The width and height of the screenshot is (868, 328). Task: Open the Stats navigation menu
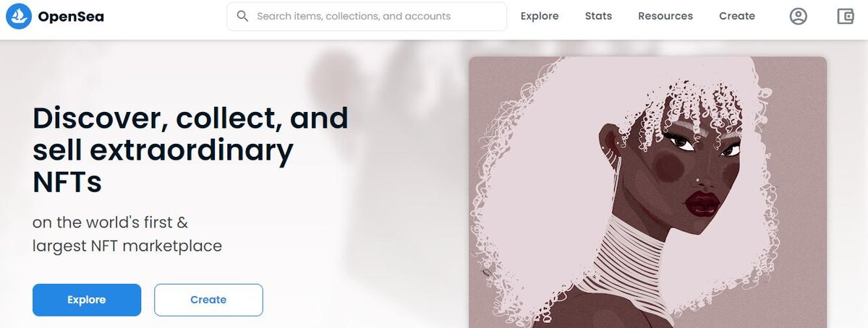click(x=598, y=16)
